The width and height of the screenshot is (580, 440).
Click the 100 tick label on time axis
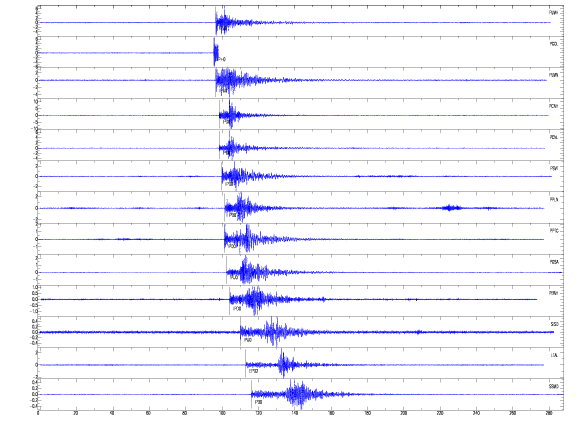click(x=222, y=413)
